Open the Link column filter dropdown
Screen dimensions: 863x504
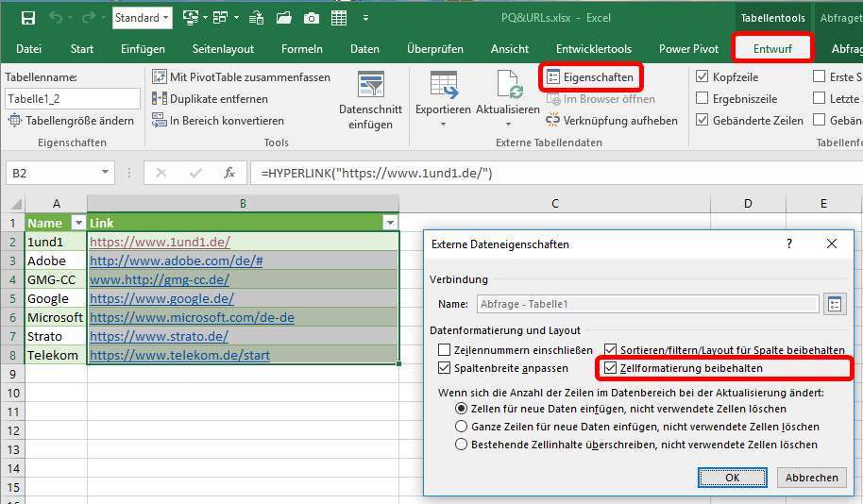[x=390, y=223]
